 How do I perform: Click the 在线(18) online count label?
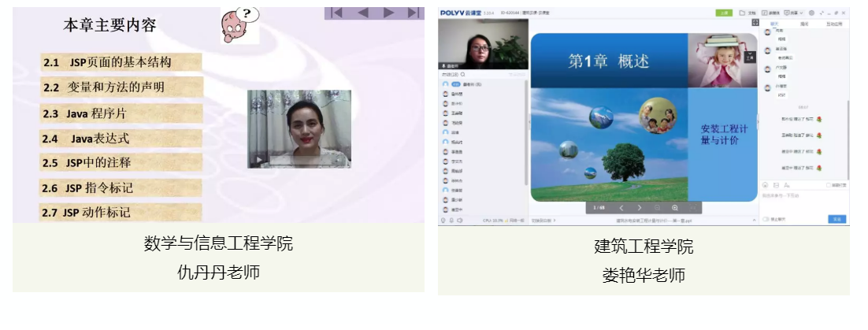pos(450,74)
